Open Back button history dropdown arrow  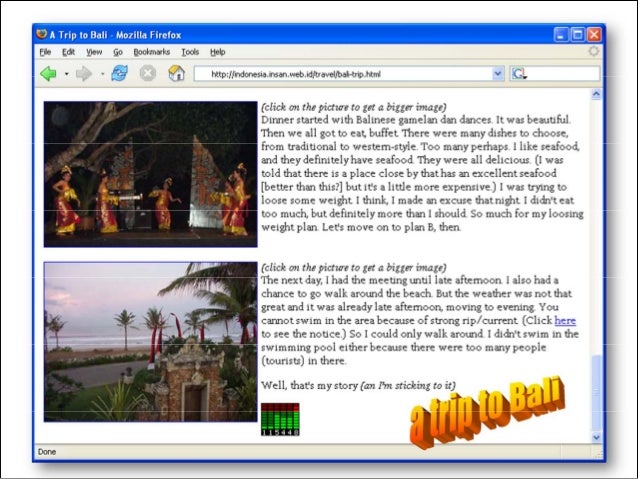click(66, 74)
